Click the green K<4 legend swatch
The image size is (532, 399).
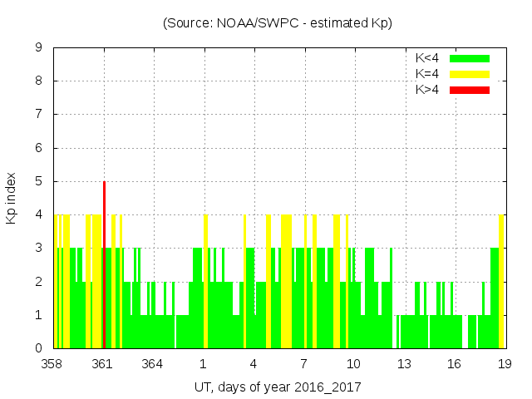click(470, 58)
